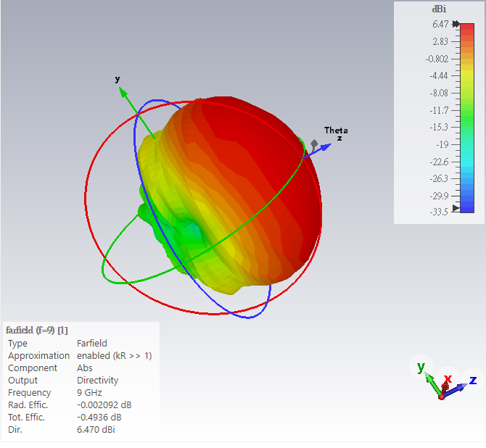
Task: Click the Directivity output value
Action: [x=97, y=380]
